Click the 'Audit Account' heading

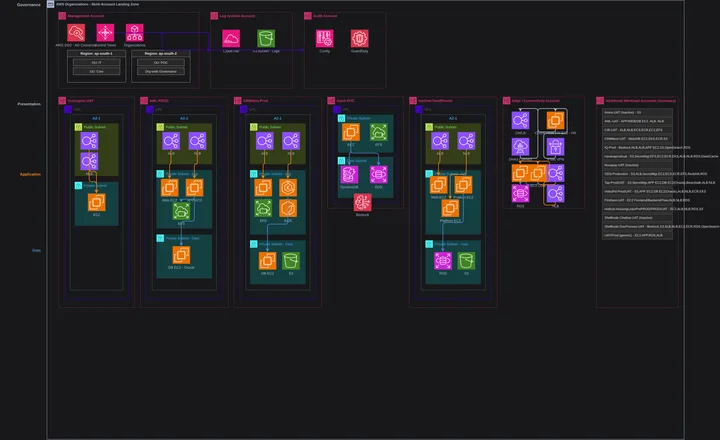click(325, 16)
